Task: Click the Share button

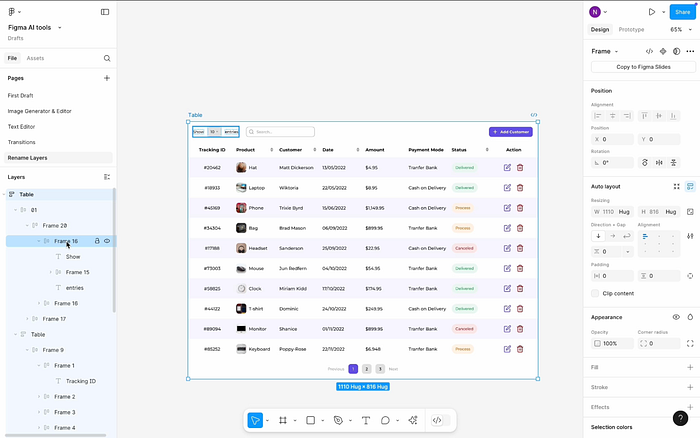Action: [x=681, y=12]
